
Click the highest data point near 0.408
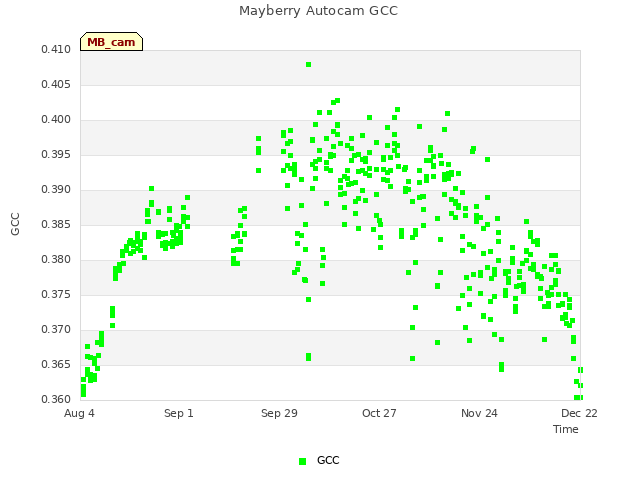coord(309,64)
